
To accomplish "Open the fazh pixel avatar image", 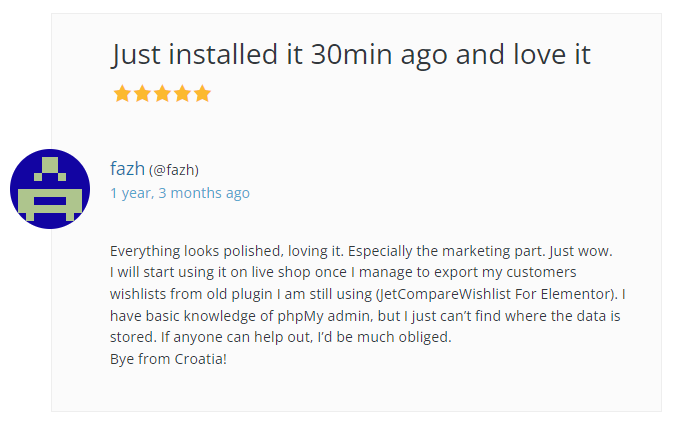I will point(50,188).
